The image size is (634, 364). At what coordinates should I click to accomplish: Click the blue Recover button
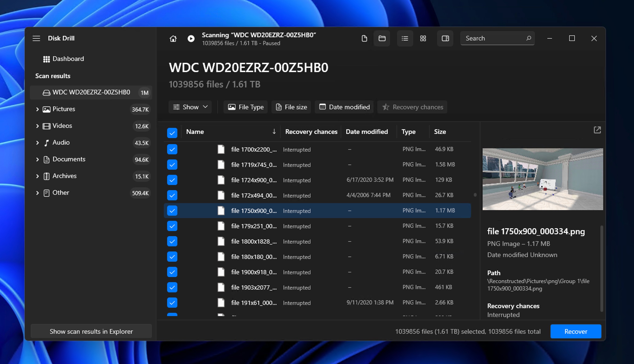pos(576,331)
